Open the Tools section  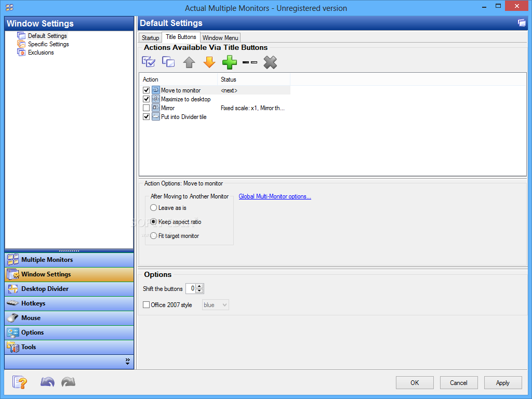coord(69,348)
